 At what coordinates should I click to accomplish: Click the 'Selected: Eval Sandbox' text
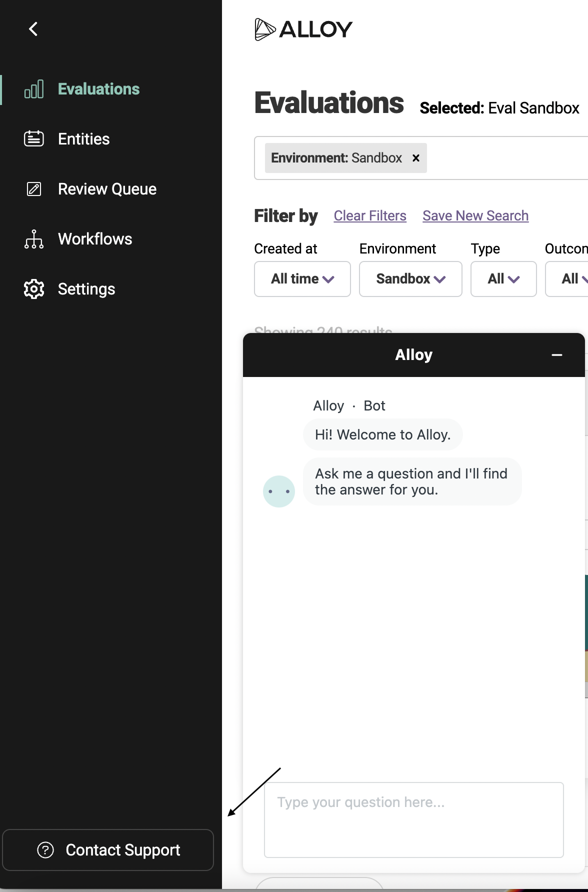pyautogui.click(x=499, y=108)
